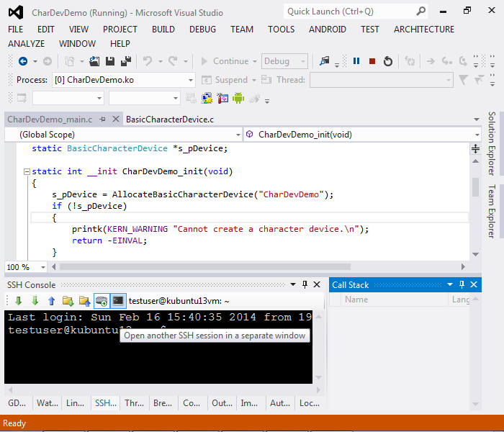Click the folder download icon in SSH Console
This screenshot has width=504, height=432.
(x=68, y=301)
